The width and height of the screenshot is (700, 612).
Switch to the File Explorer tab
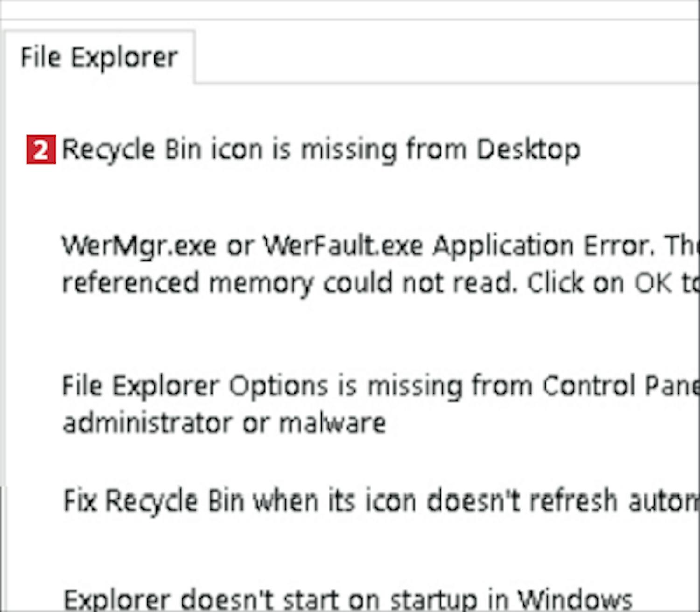point(99,57)
